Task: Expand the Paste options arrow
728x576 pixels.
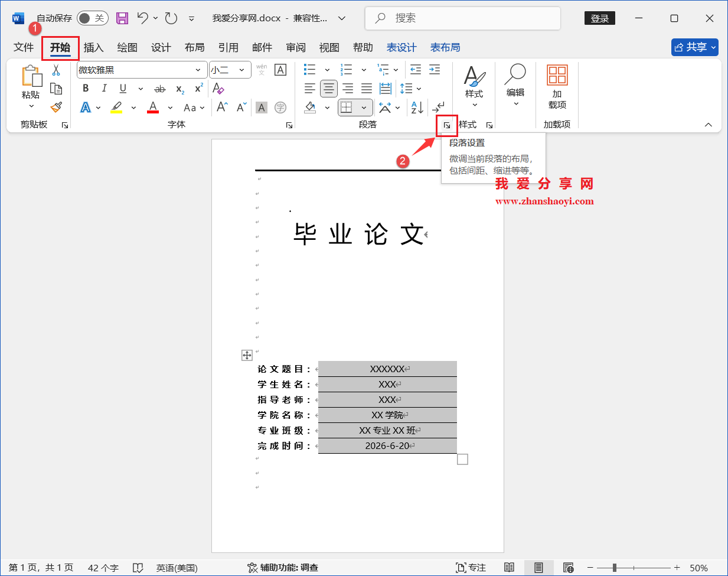Action: pyautogui.click(x=31, y=106)
